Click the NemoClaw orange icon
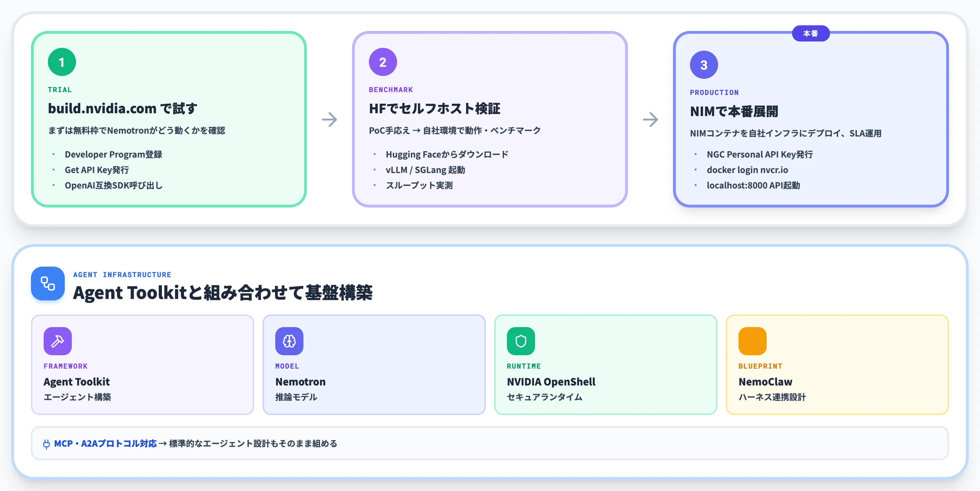The image size is (980, 491). pyautogui.click(x=753, y=341)
